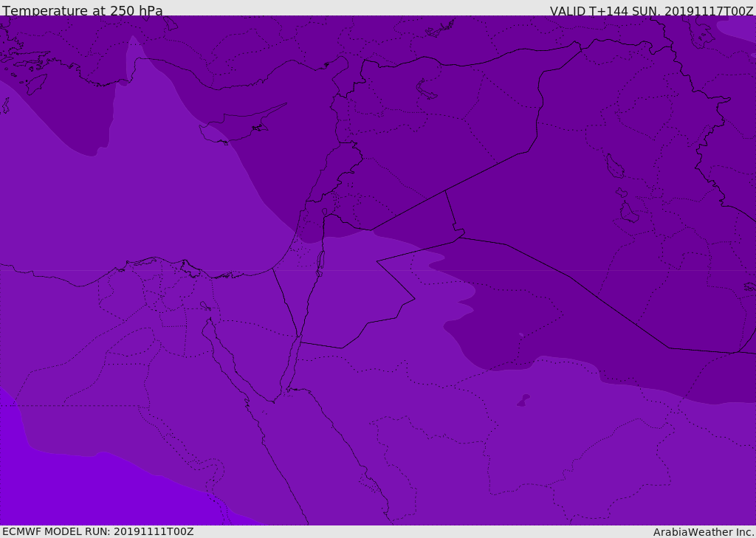Click the 'ECMWF MODEL RUN: 20191111T00Z' footer text
The image size is (756, 538).
tap(98, 531)
